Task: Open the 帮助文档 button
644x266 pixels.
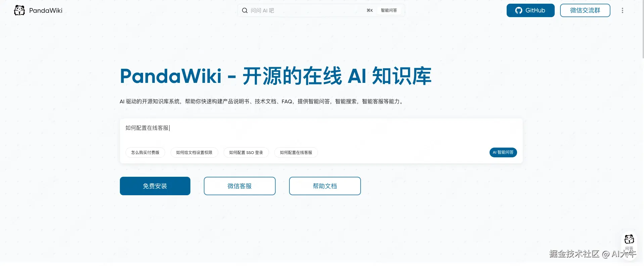Action: click(325, 186)
